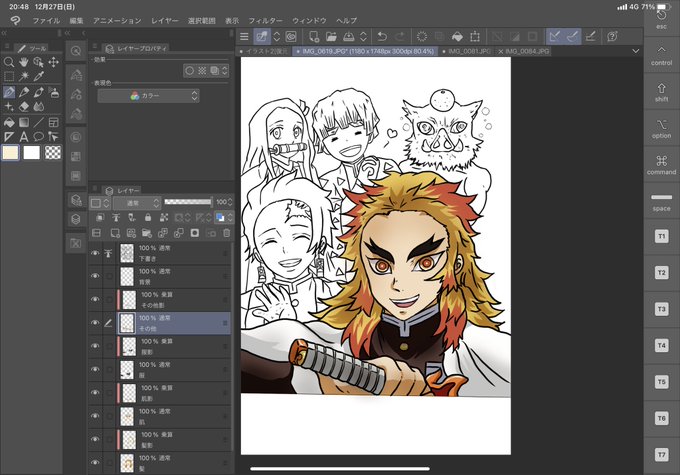The image size is (680, 475).
Task: Open the アニメーション menu
Action: [117, 20]
